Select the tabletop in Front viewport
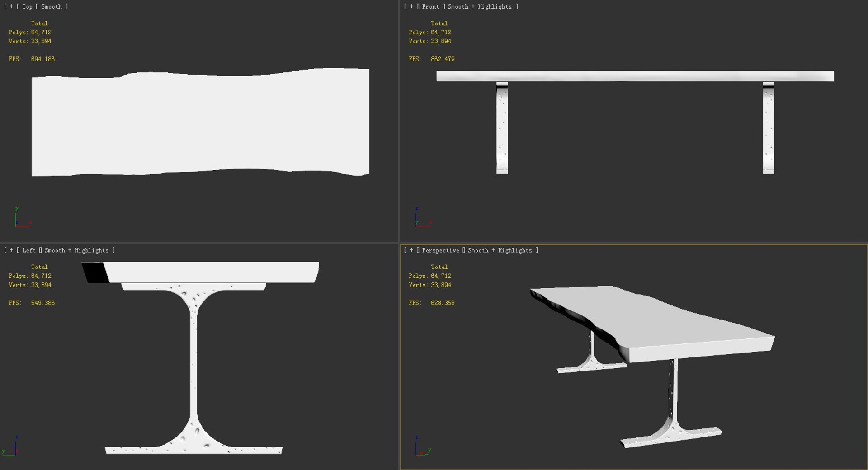 [x=635, y=76]
